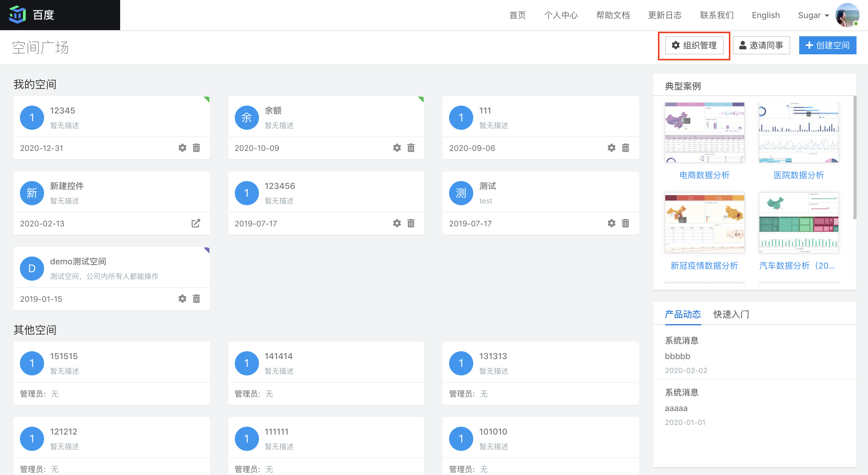Click trash icon on space 111
This screenshot has width=868, height=475.
[x=626, y=148]
